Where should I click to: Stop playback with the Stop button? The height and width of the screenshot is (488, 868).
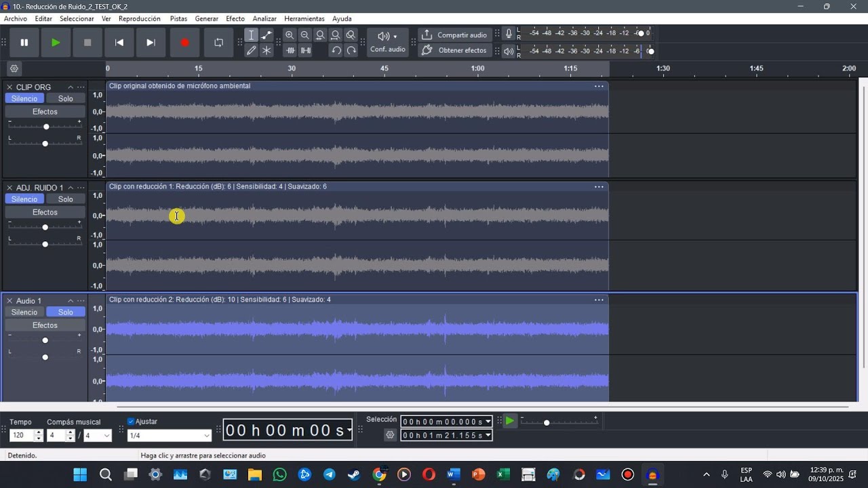point(87,43)
